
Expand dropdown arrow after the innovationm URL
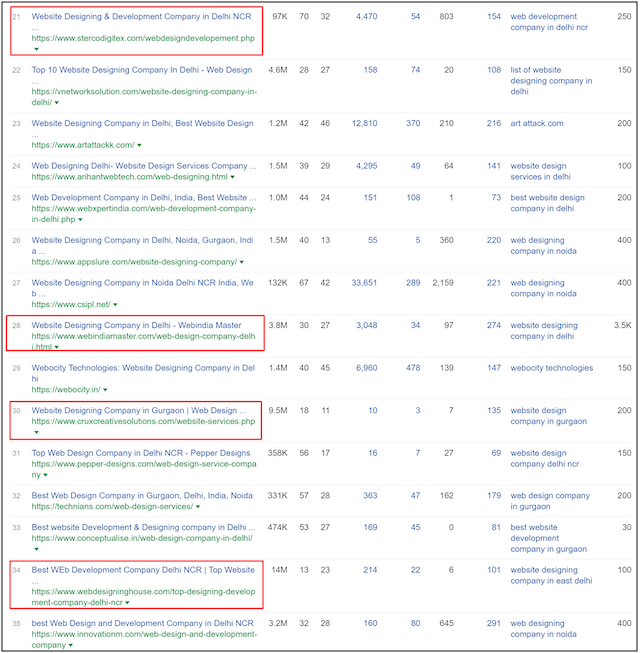pos(71,645)
